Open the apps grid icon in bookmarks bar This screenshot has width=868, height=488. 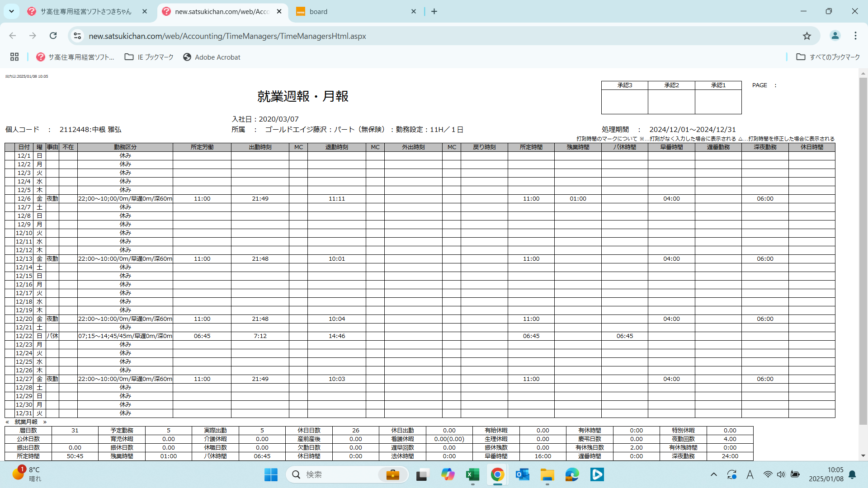click(x=14, y=57)
